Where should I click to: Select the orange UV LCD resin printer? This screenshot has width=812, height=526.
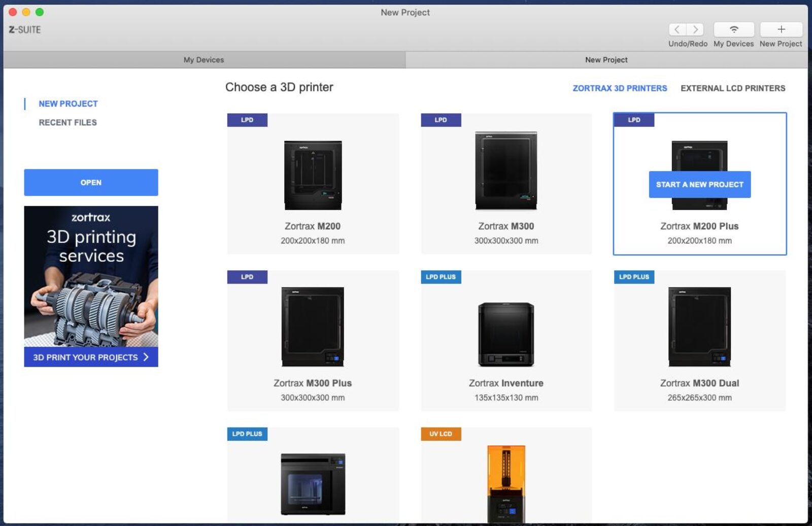click(506, 483)
